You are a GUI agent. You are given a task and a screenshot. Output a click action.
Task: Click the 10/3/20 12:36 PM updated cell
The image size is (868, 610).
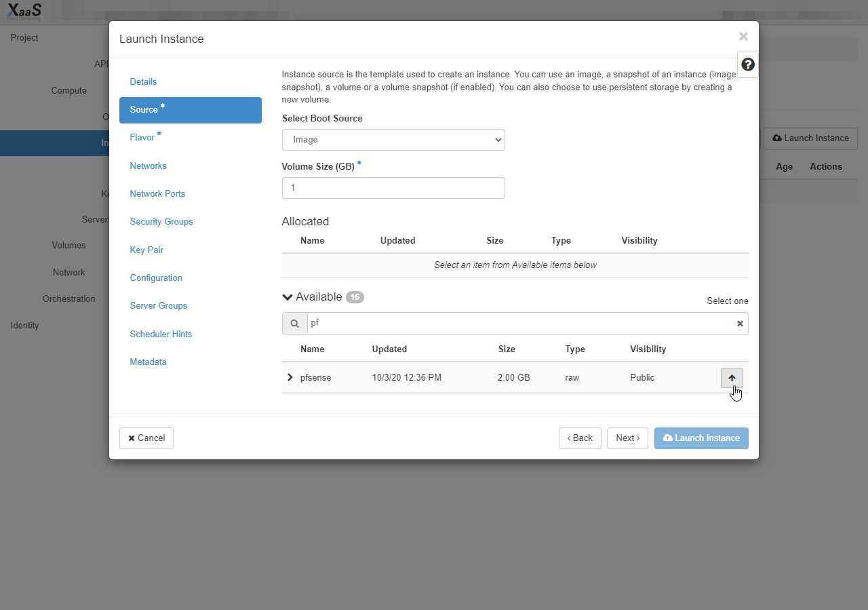click(x=407, y=377)
